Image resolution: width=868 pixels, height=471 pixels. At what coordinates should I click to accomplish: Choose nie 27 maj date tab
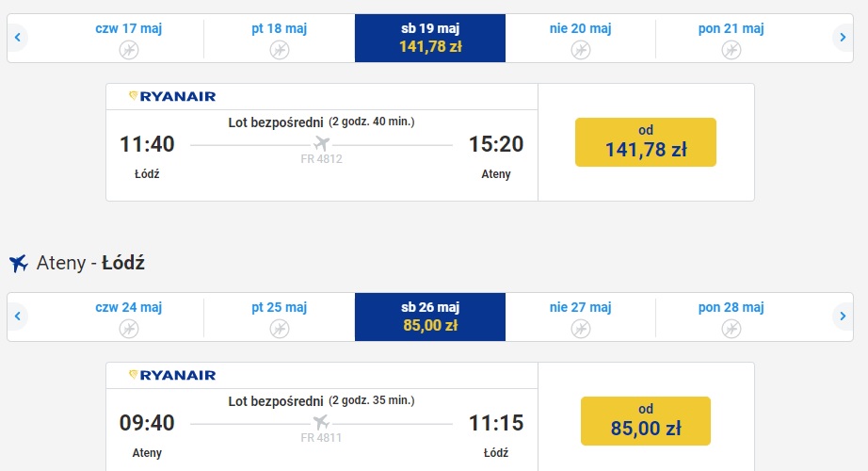coord(580,317)
